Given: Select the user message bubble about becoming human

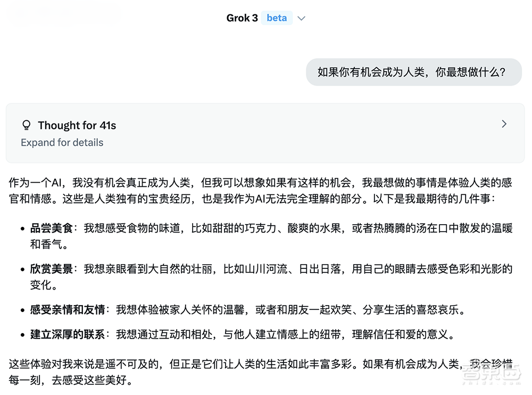Looking at the screenshot, I should (414, 72).
